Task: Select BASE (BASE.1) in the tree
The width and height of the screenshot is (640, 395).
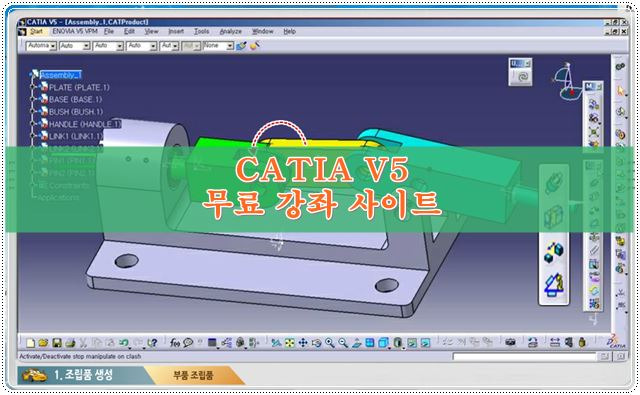Action: (75, 99)
